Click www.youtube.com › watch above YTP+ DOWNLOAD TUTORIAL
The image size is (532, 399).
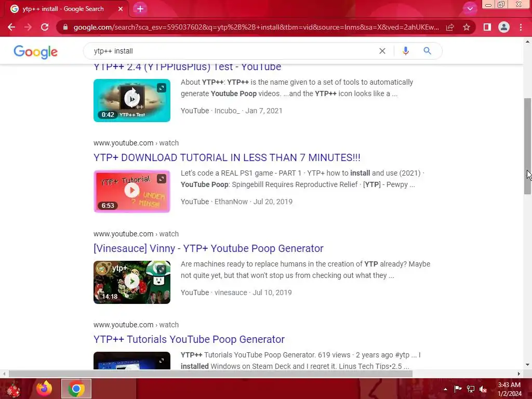[x=136, y=143]
